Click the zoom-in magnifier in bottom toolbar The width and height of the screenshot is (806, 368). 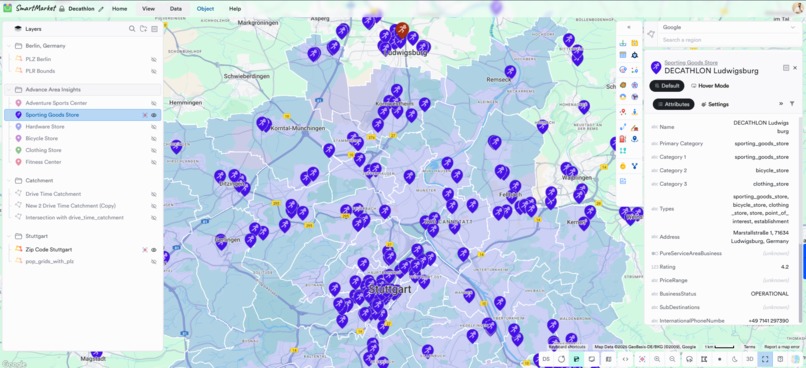tap(657, 359)
